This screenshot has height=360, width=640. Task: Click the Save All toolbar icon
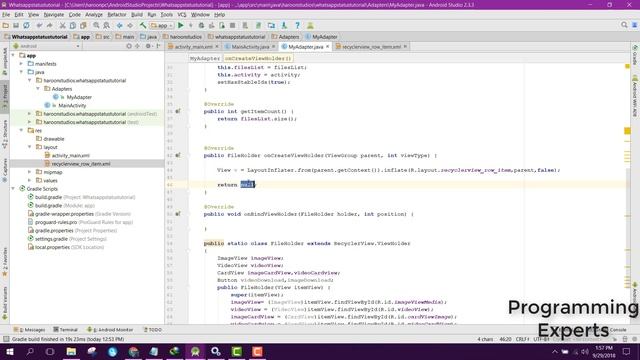click(16, 25)
